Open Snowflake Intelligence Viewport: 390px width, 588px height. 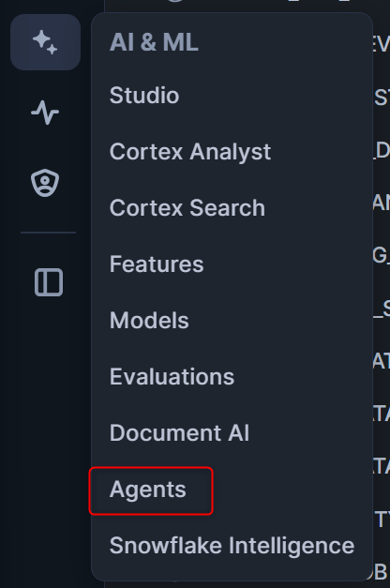point(232,546)
